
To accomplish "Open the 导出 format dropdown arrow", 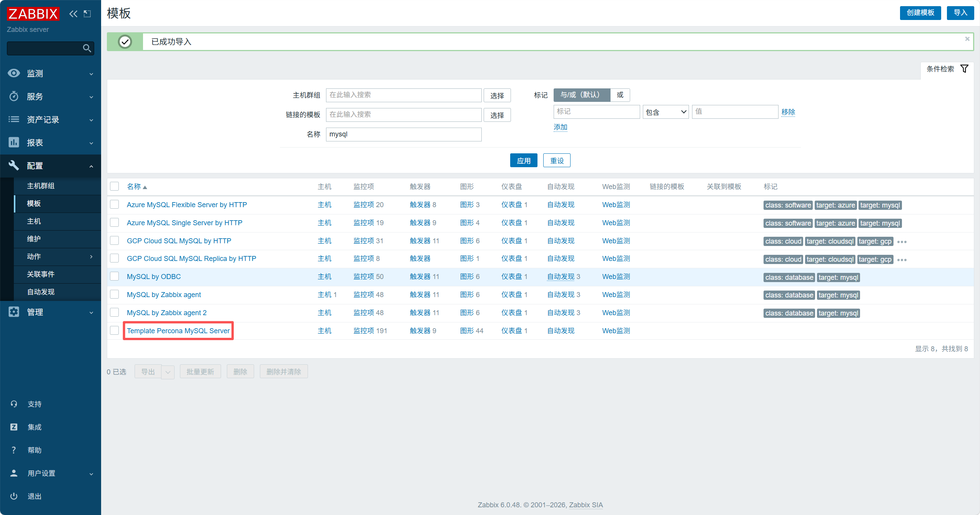I will tap(168, 372).
